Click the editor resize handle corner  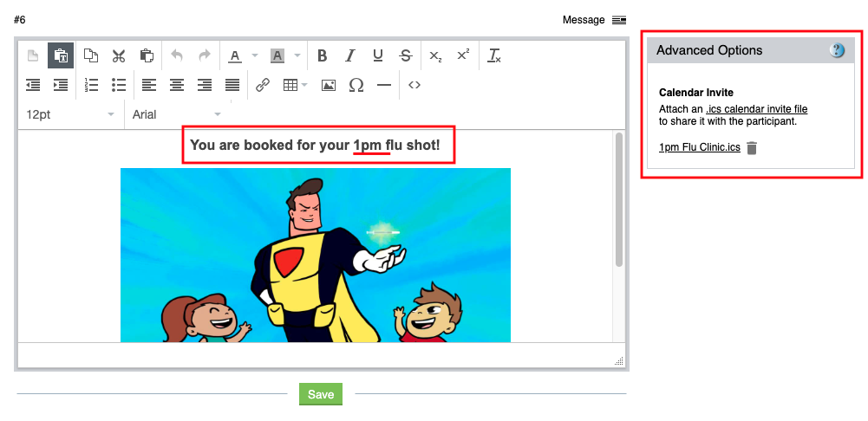point(619,361)
